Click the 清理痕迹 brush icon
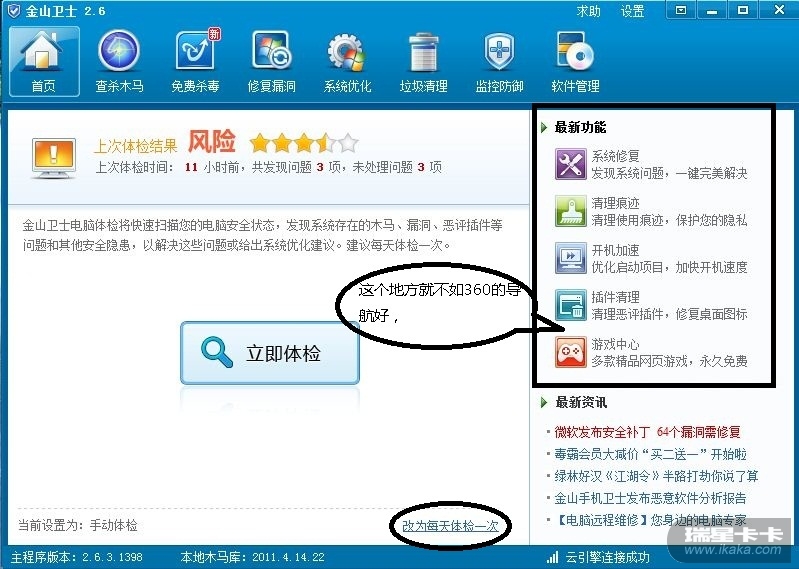Viewport: 799px width, 569px height. coord(571,211)
